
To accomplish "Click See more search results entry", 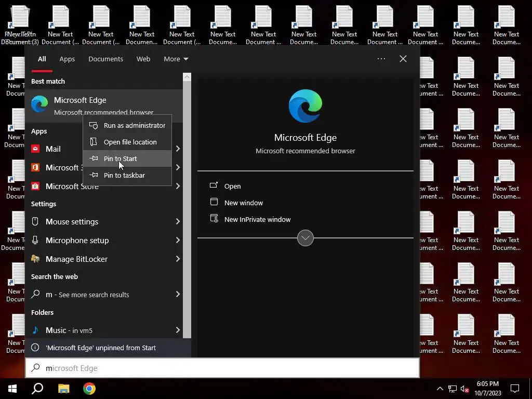I will point(104,294).
